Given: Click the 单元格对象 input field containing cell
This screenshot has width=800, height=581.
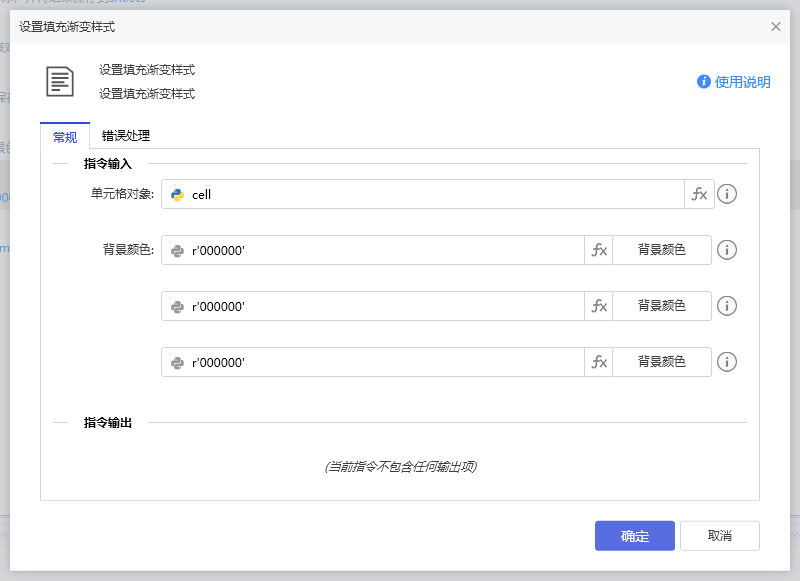Looking at the screenshot, I should pyautogui.click(x=430, y=195).
